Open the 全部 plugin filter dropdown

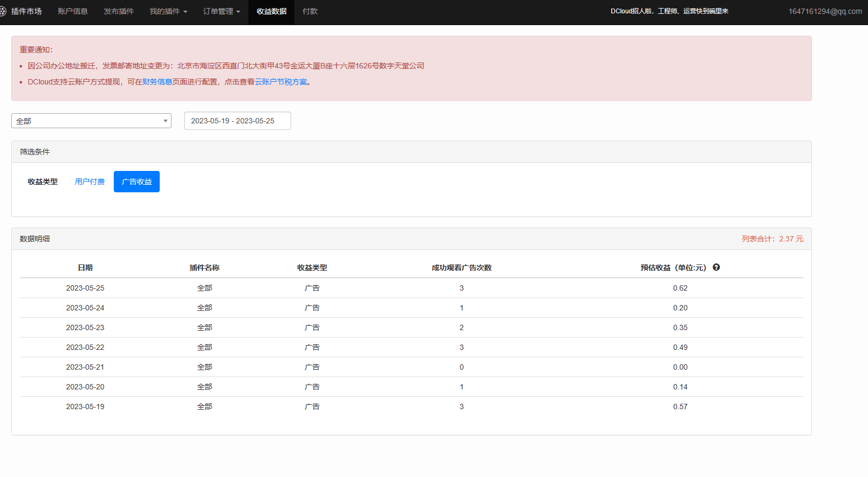pos(91,121)
